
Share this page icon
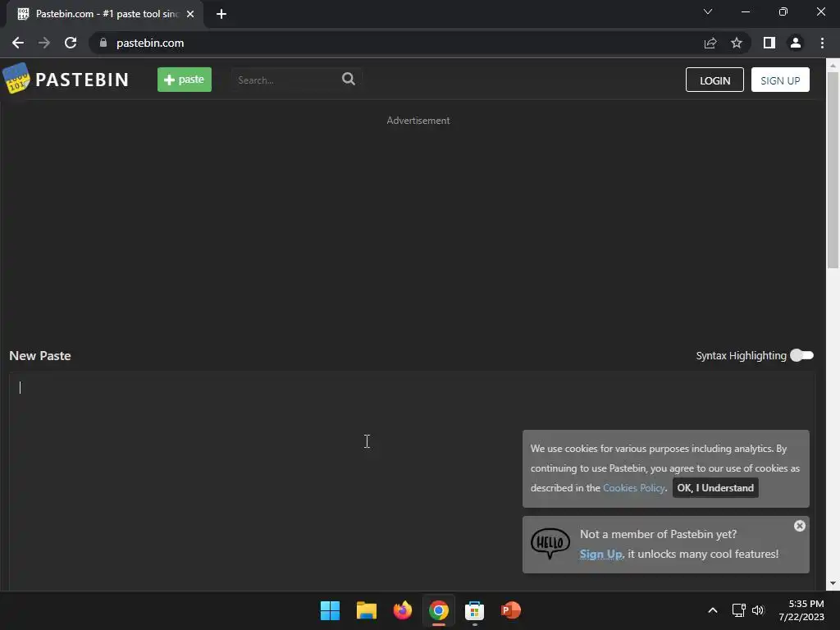coord(710,43)
